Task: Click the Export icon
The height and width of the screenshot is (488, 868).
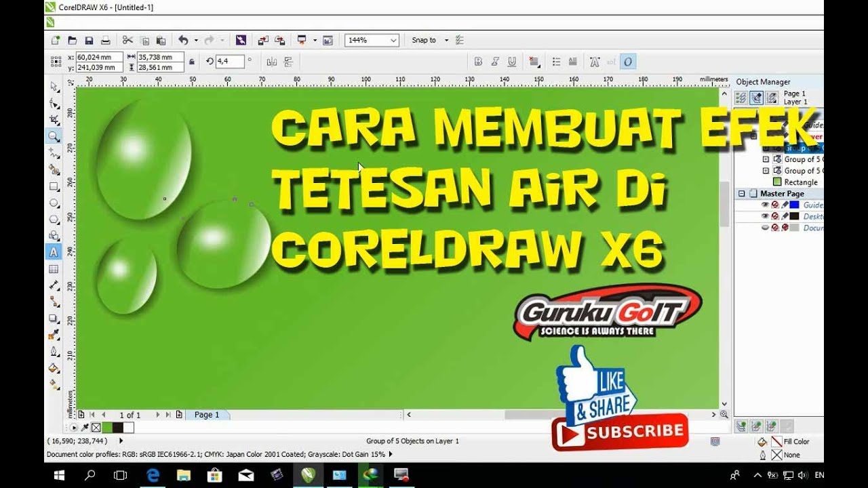Action: 280,41
